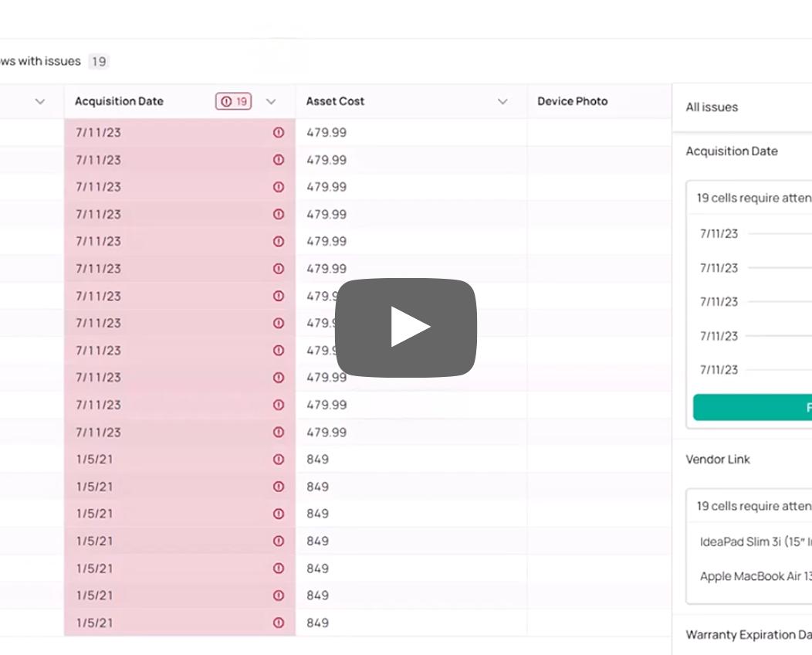Play the video with the center play button
This screenshot has height=655, width=812.
coord(406,327)
